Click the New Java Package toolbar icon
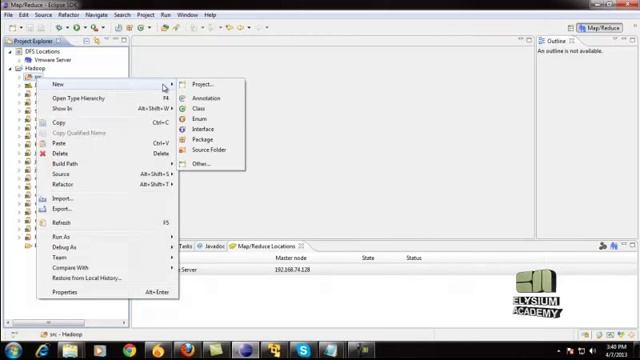The width and height of the screenshot is (640, 360). [130, 28]
